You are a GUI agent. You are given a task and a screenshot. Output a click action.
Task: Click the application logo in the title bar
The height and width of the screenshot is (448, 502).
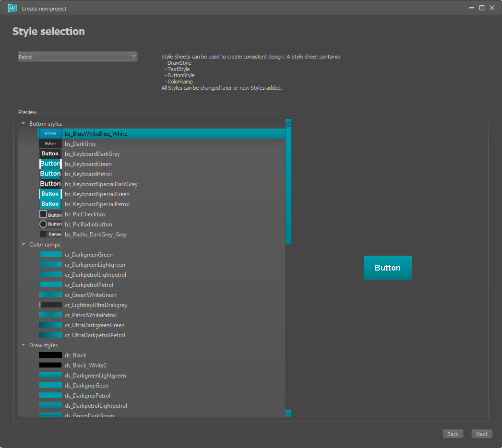(12, 8)
